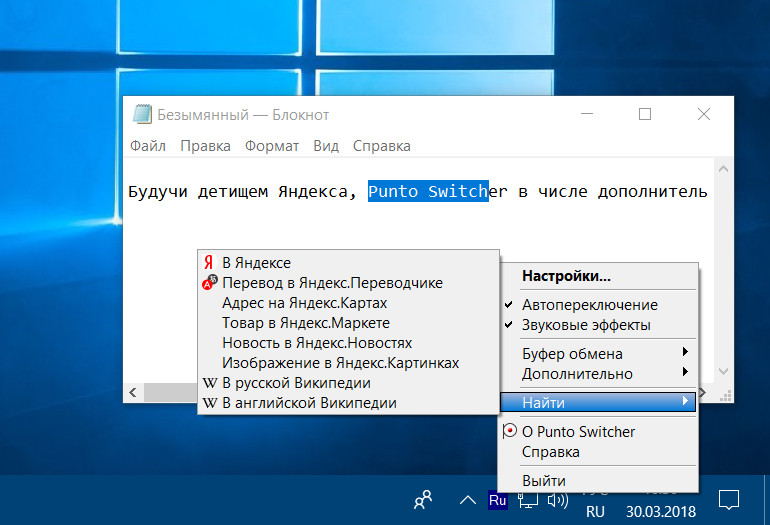Show hidden tray icons chevron
The width and height of the screenshot is (770, 525).
coord(468,500)
